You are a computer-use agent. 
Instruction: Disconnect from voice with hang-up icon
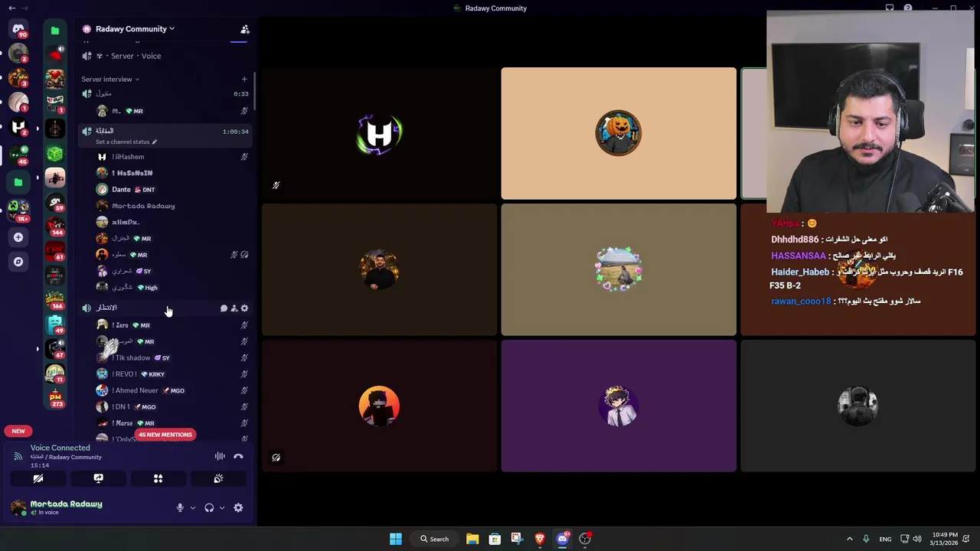pos(238,456)
